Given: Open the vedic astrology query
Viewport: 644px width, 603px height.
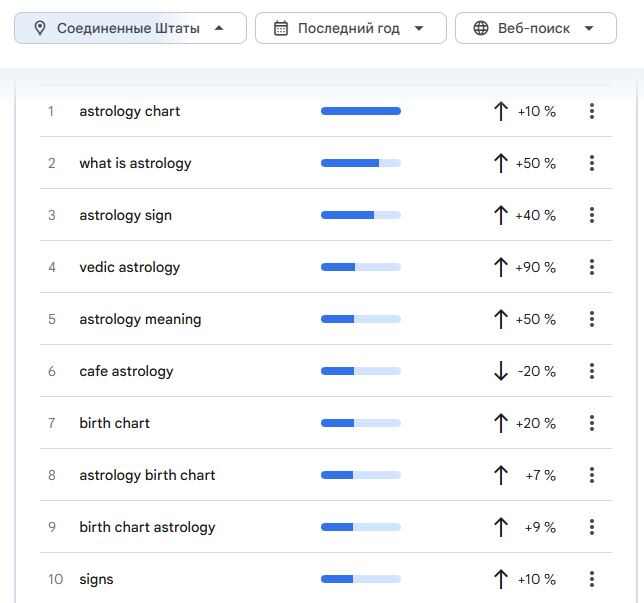Looking at the screenshot, I should point(129,267).
